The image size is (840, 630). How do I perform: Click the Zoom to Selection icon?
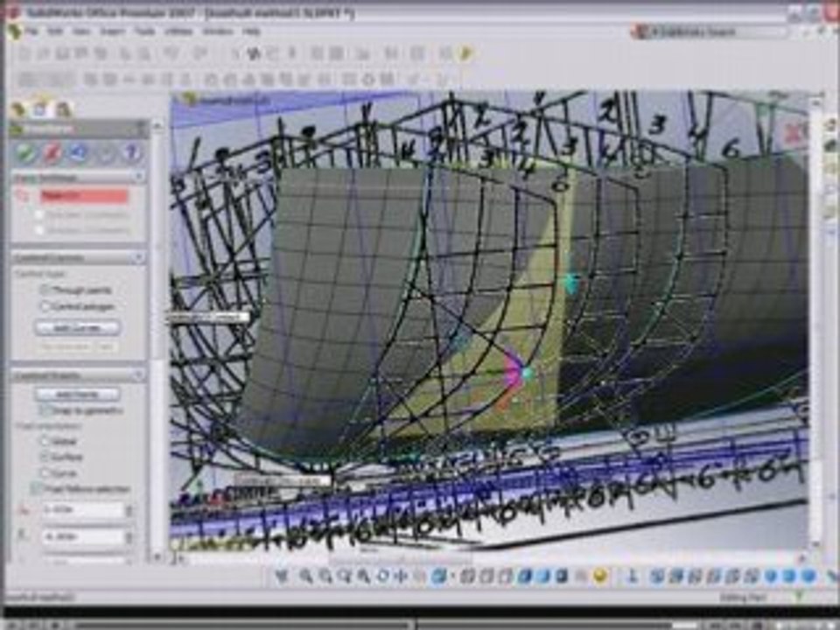364,577
